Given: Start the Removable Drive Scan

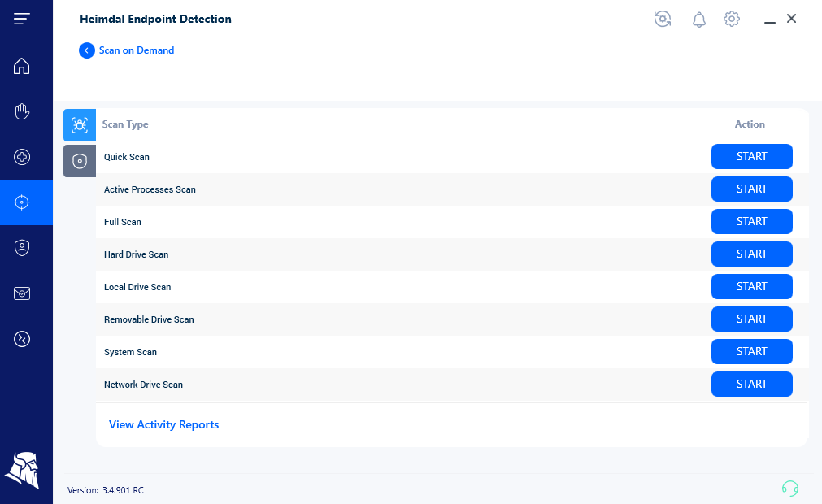Looking at the screenshot, I should coord(752,319).
